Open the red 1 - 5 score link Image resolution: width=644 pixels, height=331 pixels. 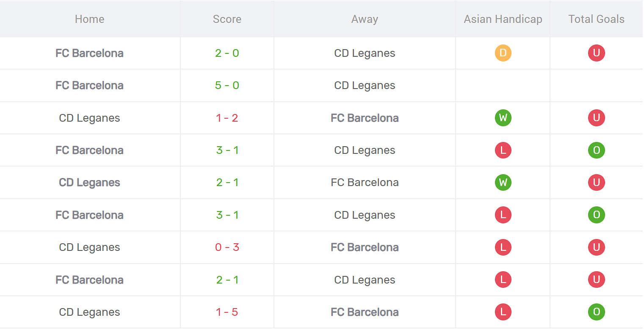click(227, 312)
